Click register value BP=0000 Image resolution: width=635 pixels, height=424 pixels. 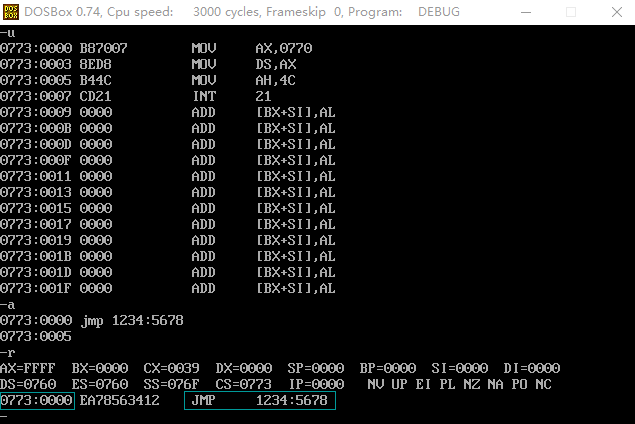pyautogui.click(x=388, y=369)
